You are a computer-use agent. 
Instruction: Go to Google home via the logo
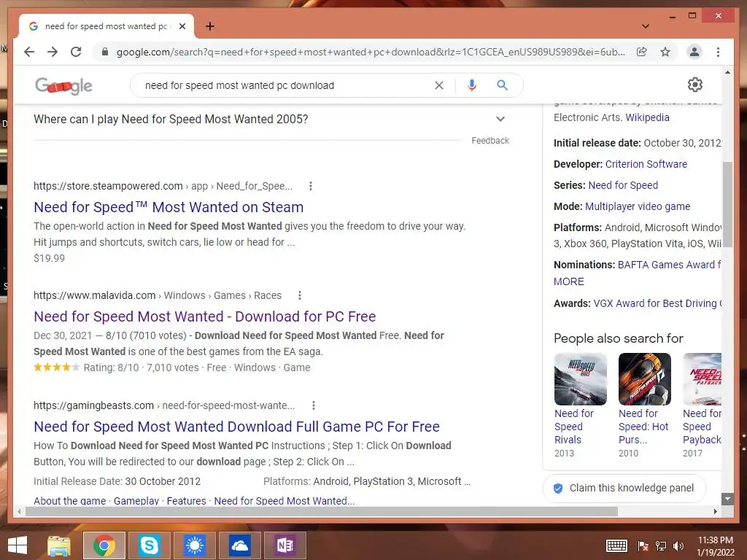[63, 86]
